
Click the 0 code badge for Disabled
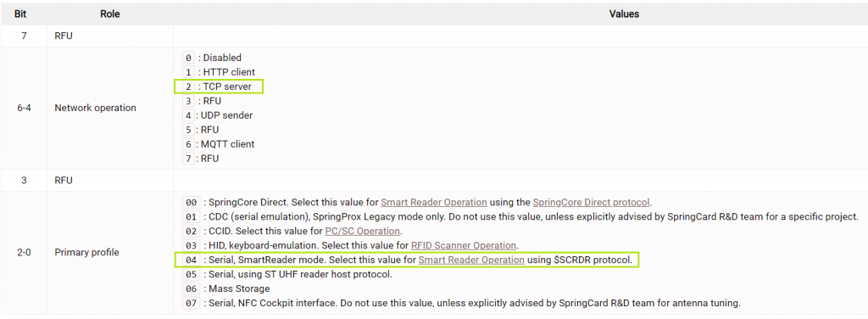pyautogui.click(x=188, y=58)
